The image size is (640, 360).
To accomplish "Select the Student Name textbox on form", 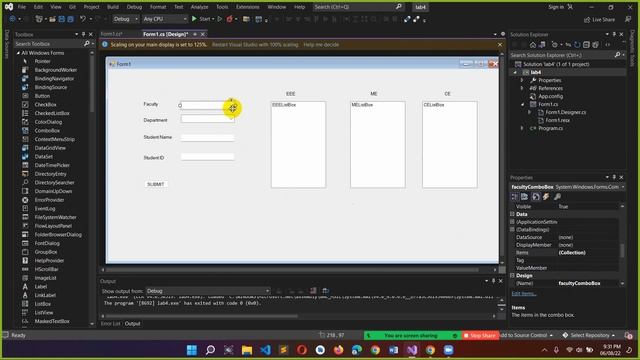I will [207, 138].
